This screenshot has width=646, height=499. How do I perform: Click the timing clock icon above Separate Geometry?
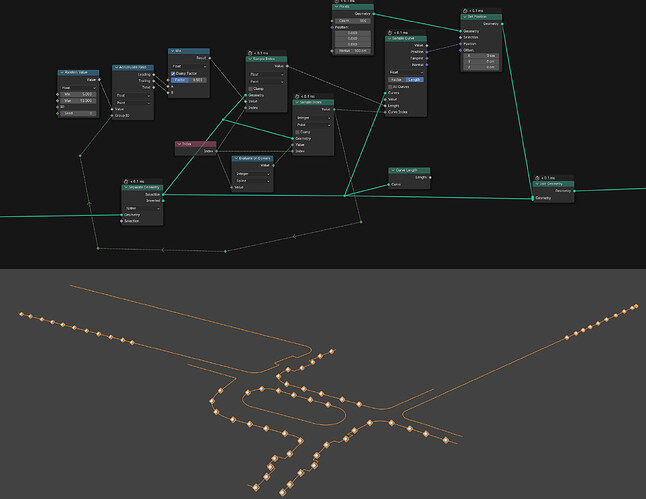126,181
